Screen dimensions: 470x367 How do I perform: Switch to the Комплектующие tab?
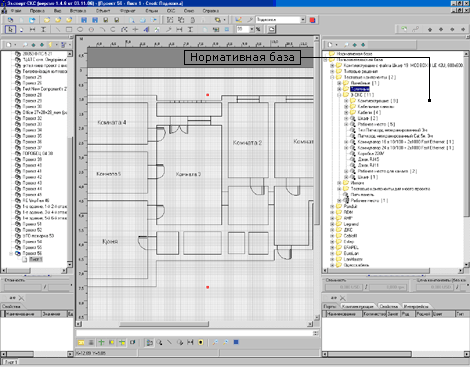coord(358,306)
